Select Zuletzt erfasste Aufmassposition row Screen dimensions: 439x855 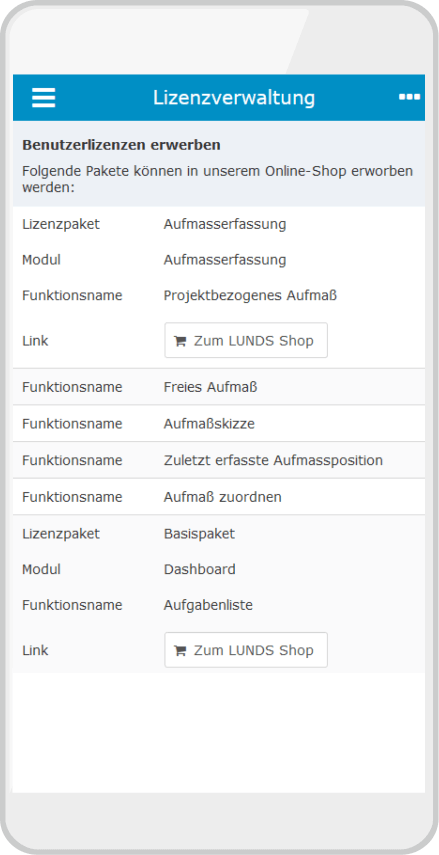219,460
